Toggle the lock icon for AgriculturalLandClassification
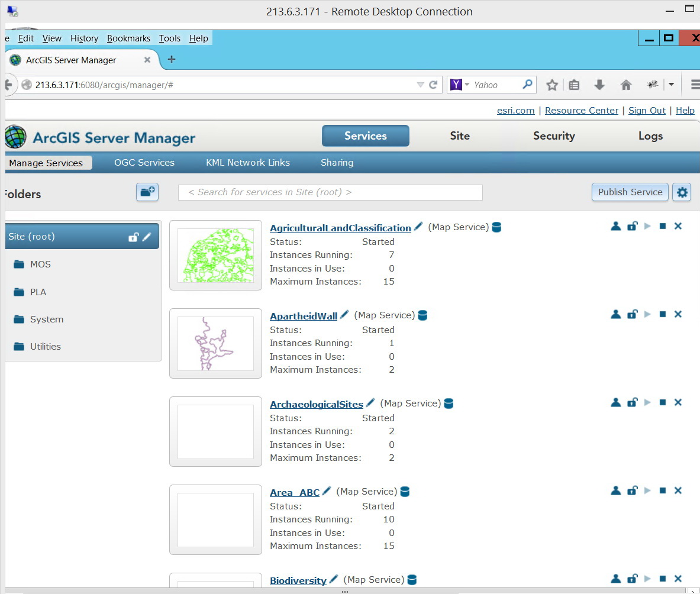This screenshot has height=594, width=700. coord(632,226)
